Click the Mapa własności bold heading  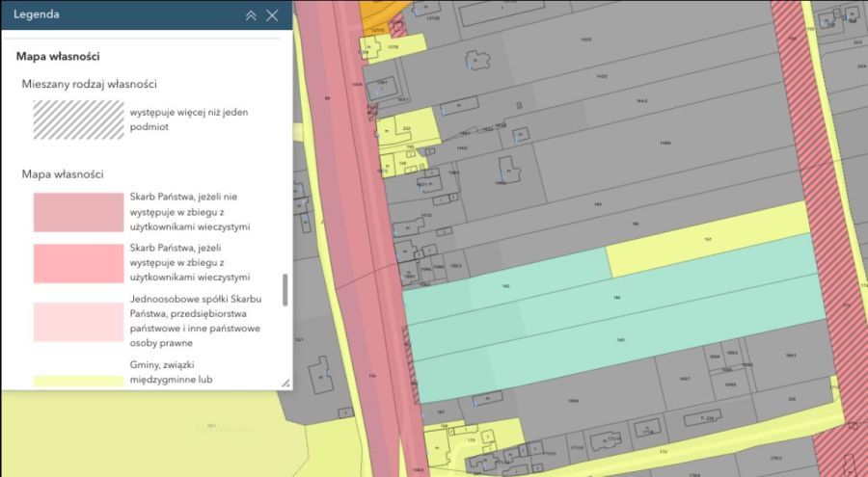click(x=59, y=56)
